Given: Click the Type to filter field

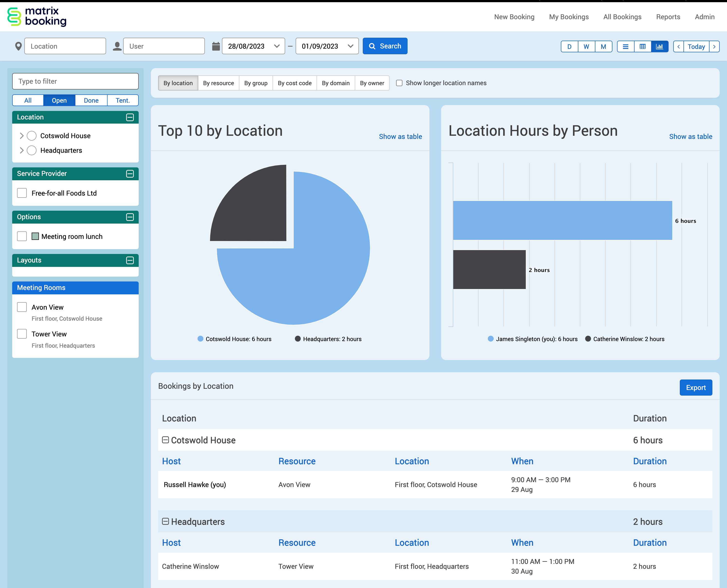Looking at the screenshot, I should (x=75, y=81).
